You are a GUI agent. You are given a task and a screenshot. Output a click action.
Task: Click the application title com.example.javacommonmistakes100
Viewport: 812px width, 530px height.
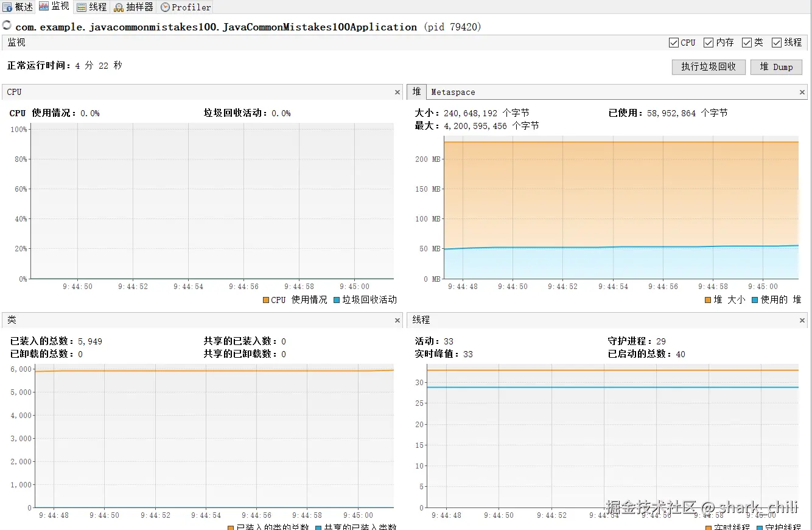(216, 27)
